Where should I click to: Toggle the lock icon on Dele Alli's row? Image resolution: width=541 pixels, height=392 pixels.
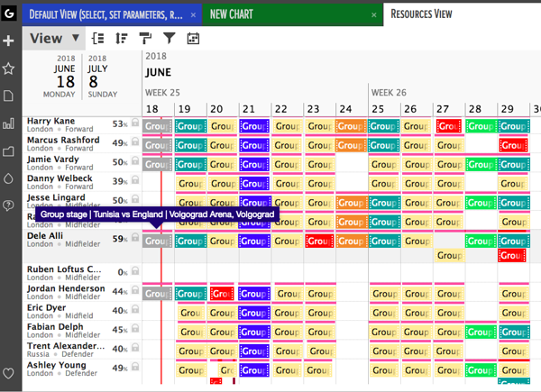coord(135,237)
